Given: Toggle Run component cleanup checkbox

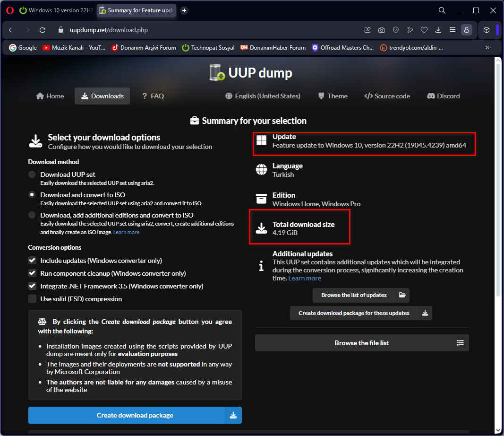Looking at the screenshot, I should coord(32,273).
